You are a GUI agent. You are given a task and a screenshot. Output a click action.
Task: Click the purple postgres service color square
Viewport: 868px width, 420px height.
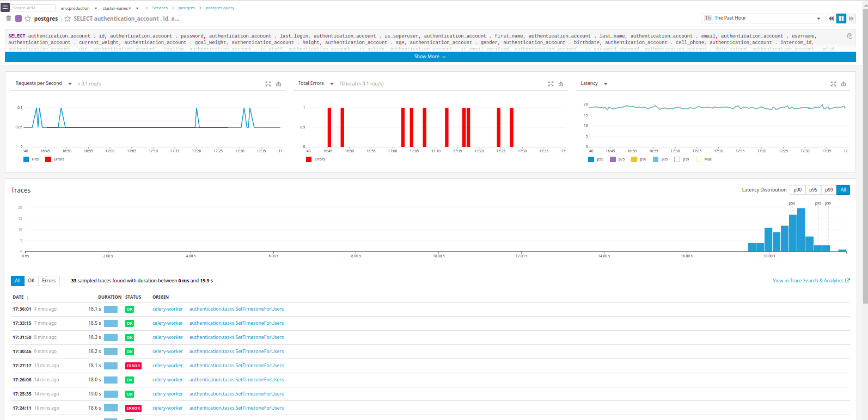19,18
